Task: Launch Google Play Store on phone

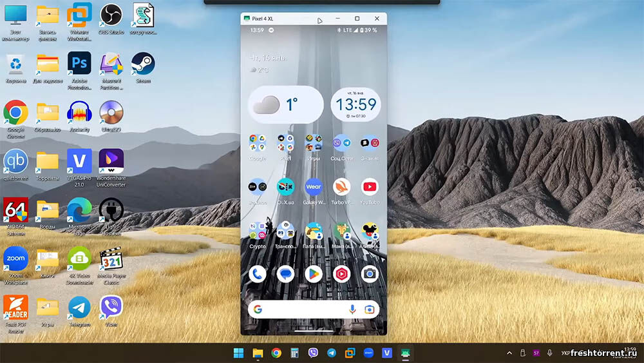Action: (x=314, y=274)
